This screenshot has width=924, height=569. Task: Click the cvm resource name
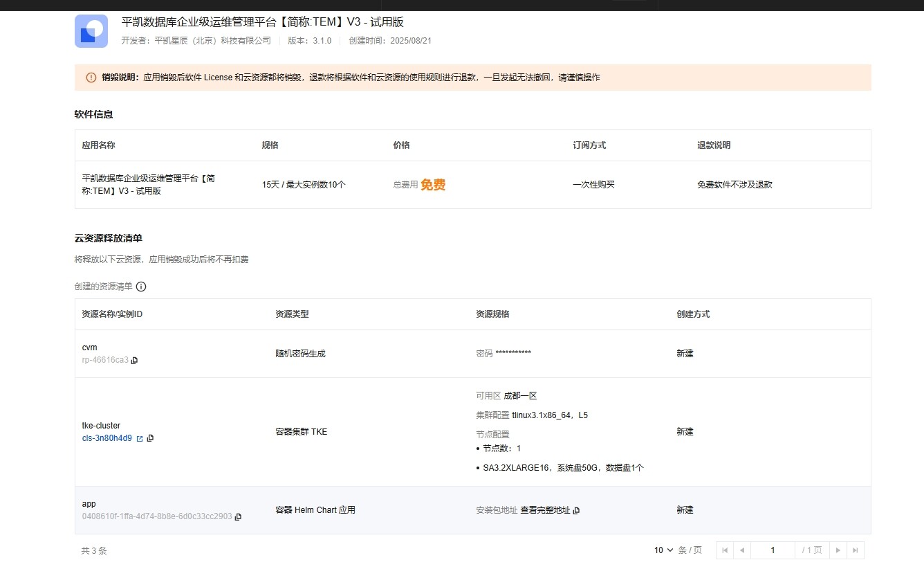click(x=90, y=347)
